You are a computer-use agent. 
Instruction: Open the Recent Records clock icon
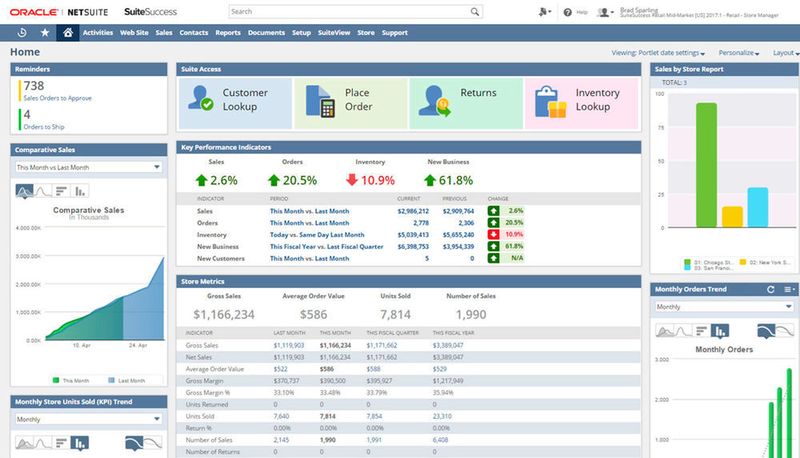coord(22,33)
